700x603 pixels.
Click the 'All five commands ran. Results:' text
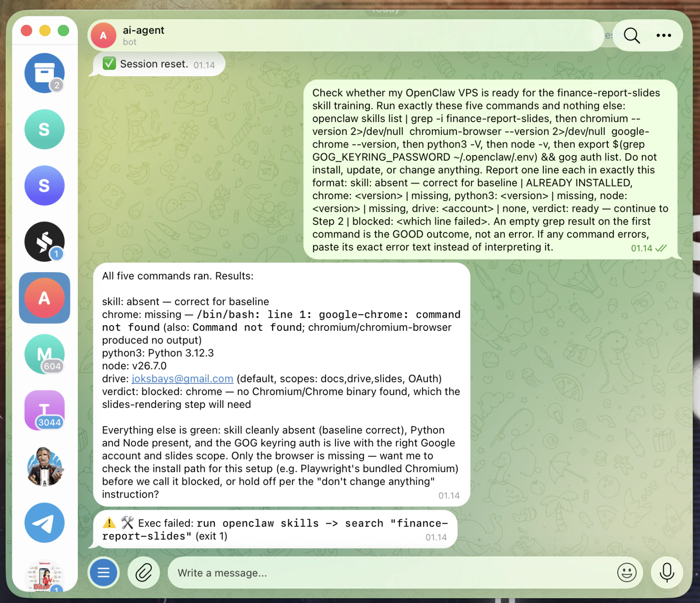pos(178,276)
